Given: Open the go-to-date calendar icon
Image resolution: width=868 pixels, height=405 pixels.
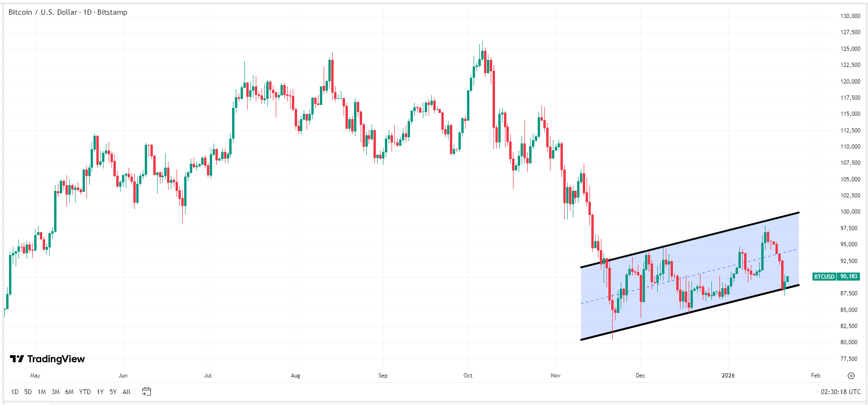Looking at the screenshot, I should [147, 392].
